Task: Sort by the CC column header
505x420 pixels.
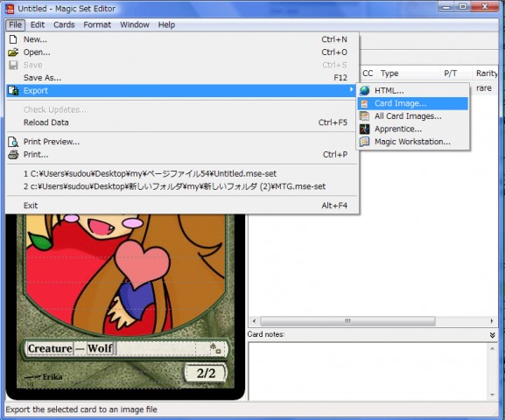Action: click(368, 73)
